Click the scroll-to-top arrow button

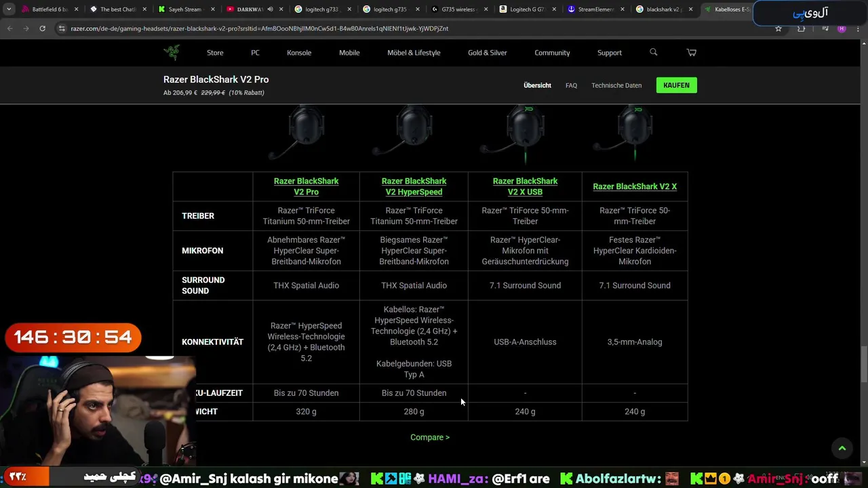[x=842, y=448]
